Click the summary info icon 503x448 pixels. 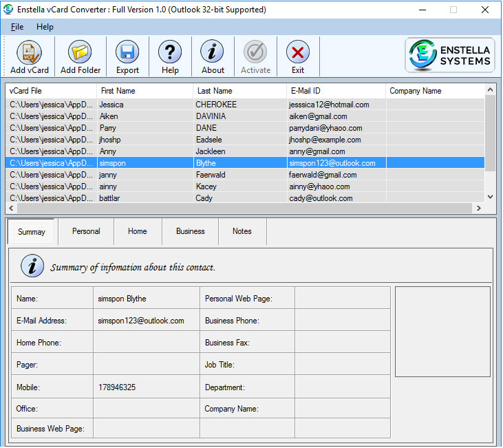tap(32, 266)
